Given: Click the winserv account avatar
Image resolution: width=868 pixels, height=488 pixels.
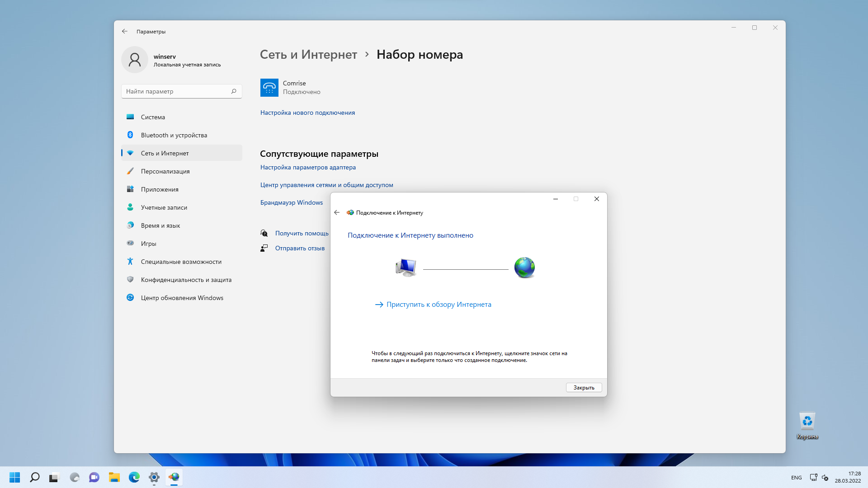Looking at the screenshot, I should point(134,59).
